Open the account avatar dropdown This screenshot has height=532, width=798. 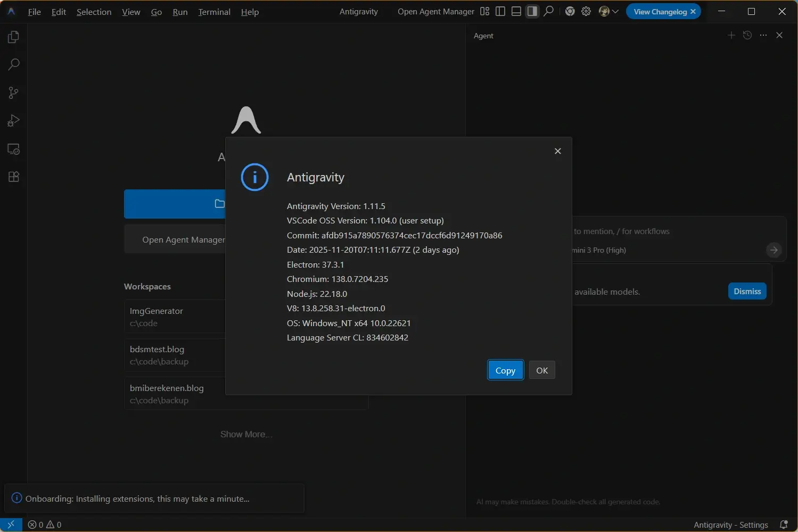pyautogui.click(x=608, y=11)
